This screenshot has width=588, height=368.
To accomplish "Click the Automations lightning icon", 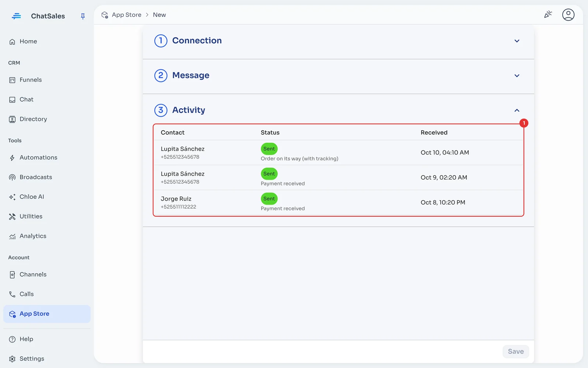I will click(12, 158).
